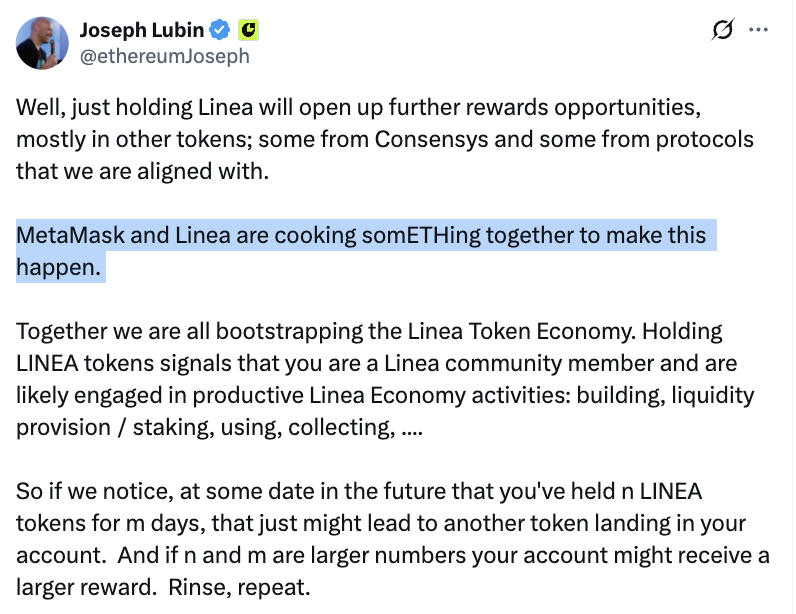
Task: Click the word MetaMask in highlighted sentence
Action: (x=70, y=235)
